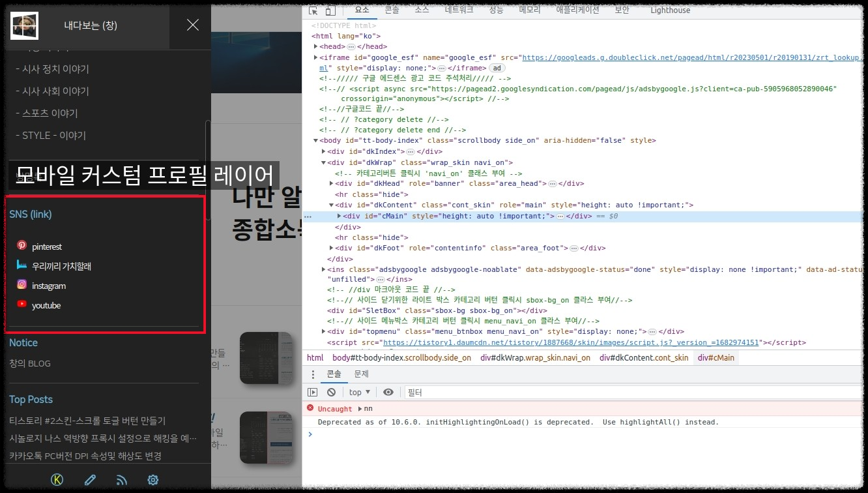
Task: Switch to the 메모리 tab
Action: click(x=530, y=10)
